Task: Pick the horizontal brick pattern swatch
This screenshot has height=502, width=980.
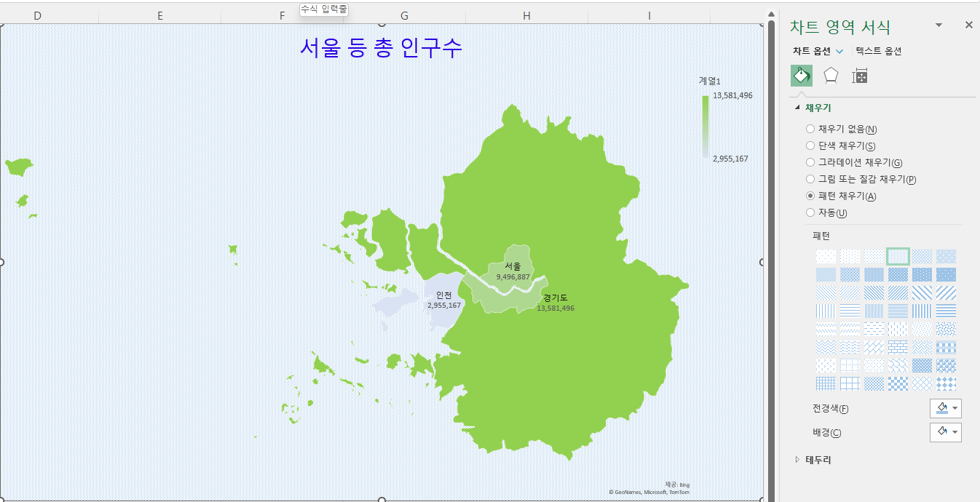Action: (x=898, y=347)
